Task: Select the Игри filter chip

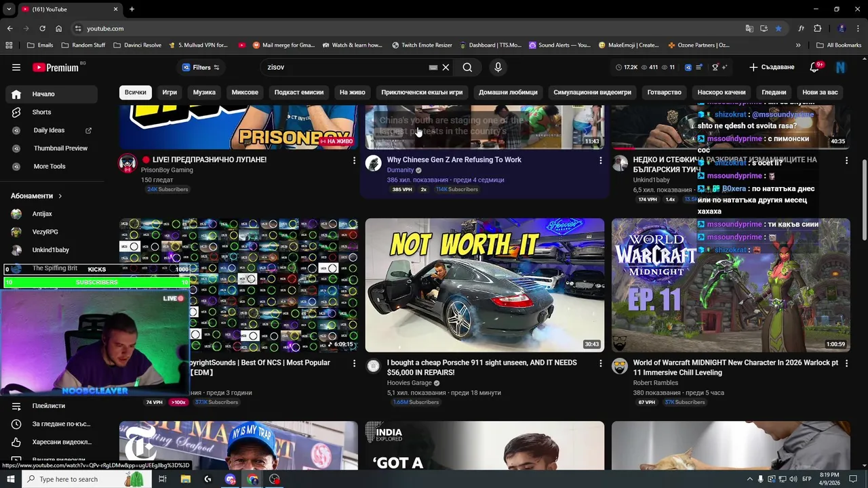Action: 170,92
